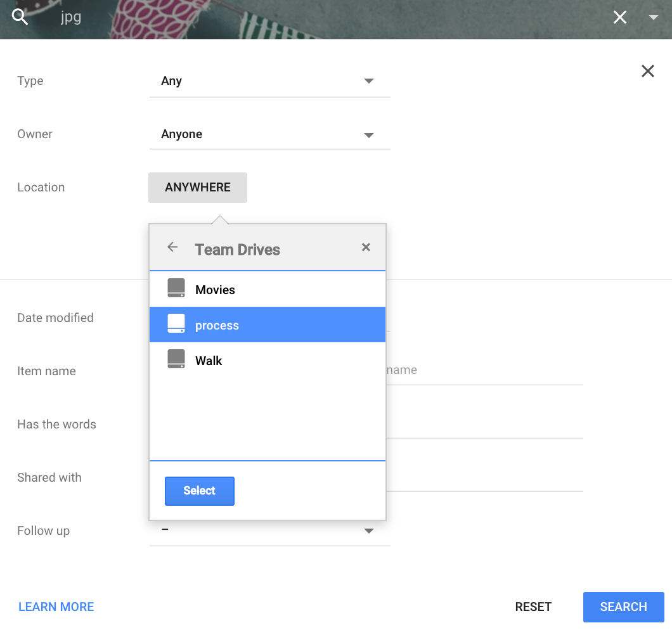The image size is (672, 630).
Task: Open the LEARN MORE link
Action: pos(56,607)
